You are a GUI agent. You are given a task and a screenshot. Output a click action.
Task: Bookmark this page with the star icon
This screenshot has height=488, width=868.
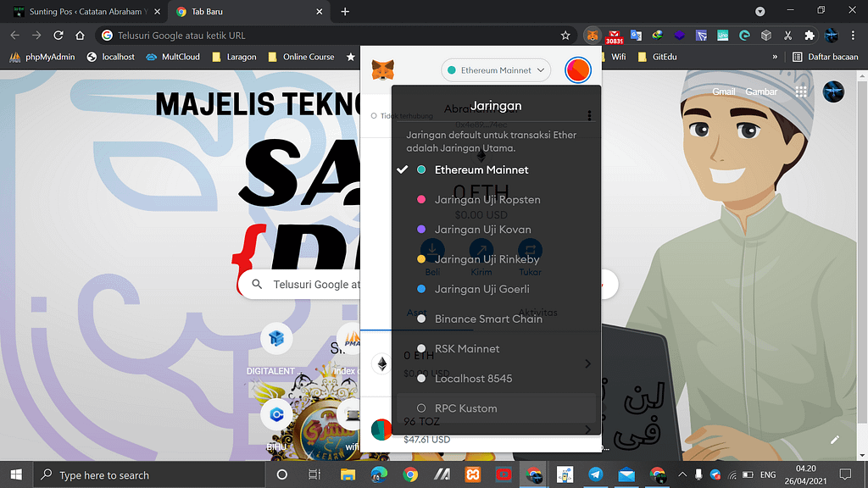pyautogui.click(x=565, y=36)
